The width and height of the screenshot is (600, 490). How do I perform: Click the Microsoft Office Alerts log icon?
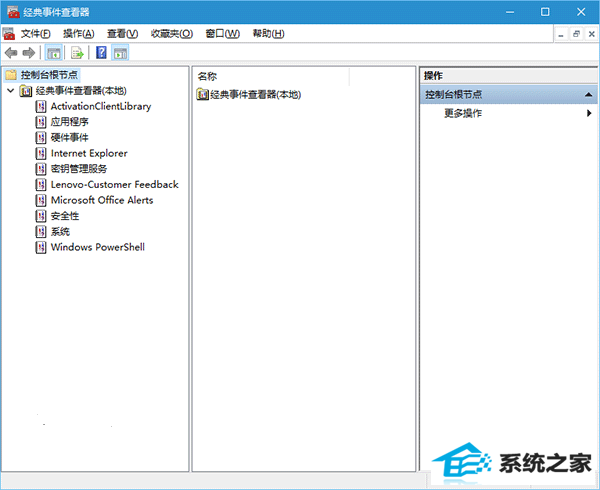coord(41,200)
